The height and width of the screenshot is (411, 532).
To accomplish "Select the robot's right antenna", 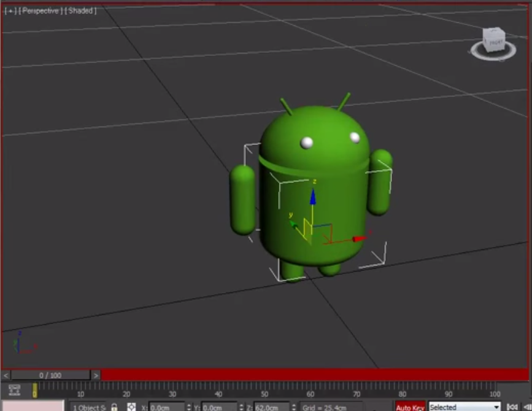I will pos(344,101).
